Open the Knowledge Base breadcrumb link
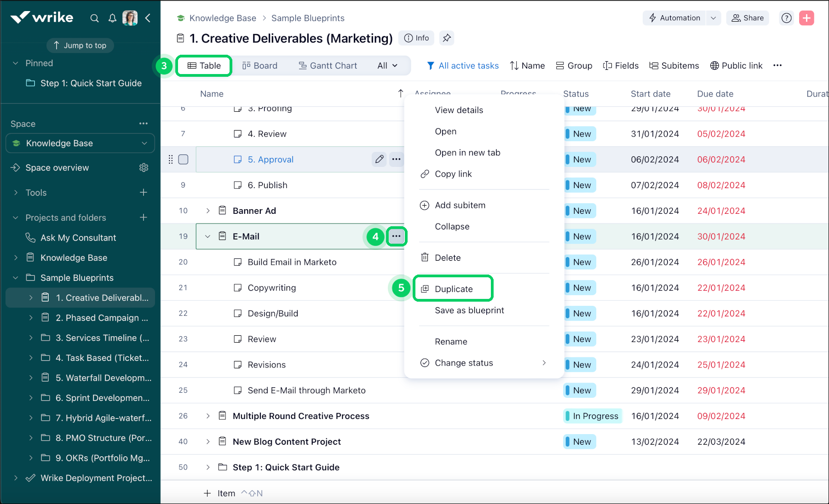The image size is (829, 504). [x=223, y=18]
